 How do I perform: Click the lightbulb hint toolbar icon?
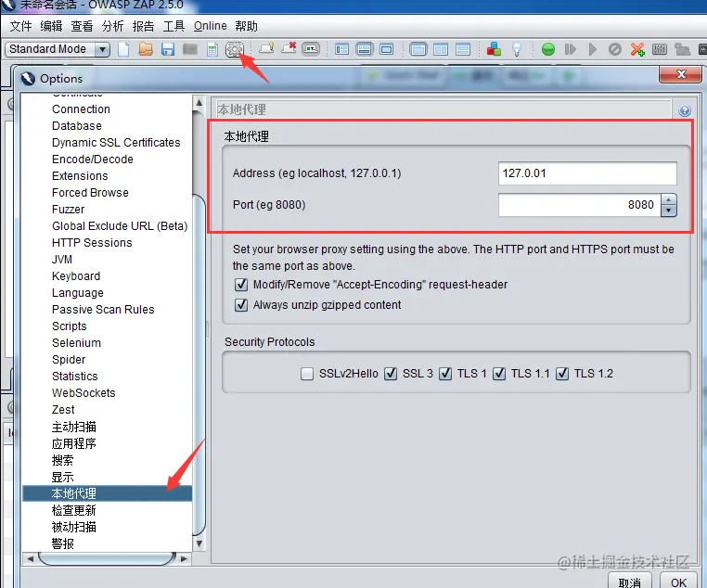tap(266, 48)
